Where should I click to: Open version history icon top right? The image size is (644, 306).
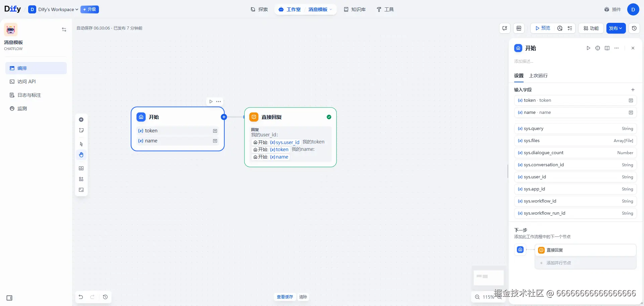634,28
